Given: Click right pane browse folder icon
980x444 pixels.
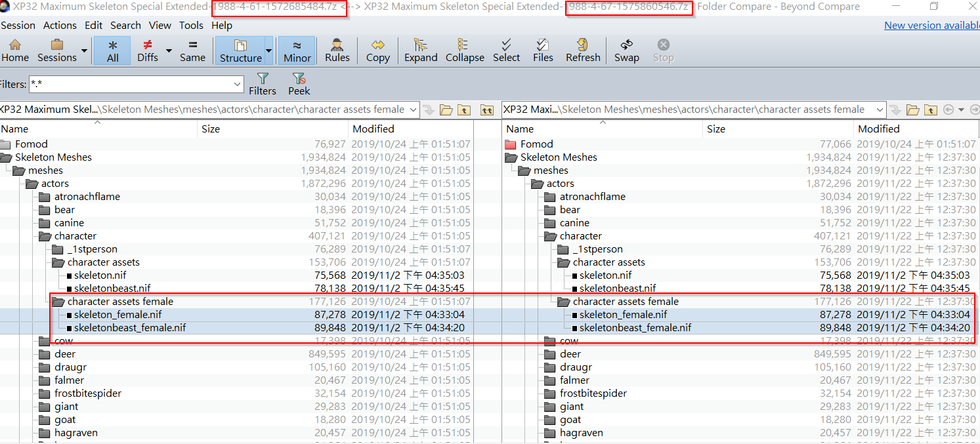Looking at the screenshot, I should tap(912, 110).
